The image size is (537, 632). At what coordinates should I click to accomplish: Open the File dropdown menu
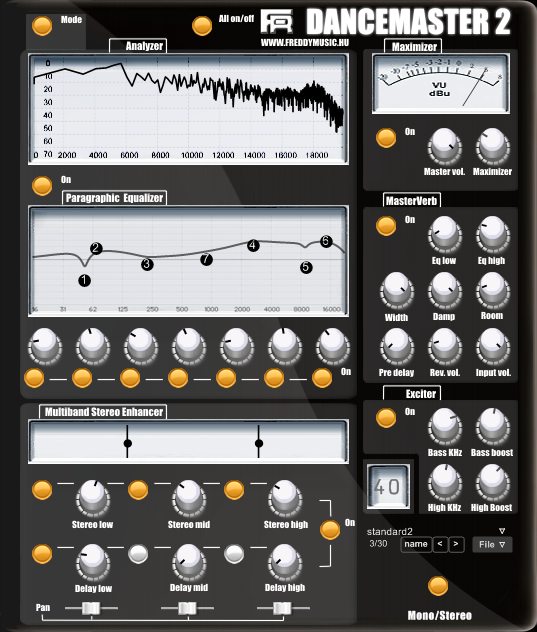coord(492,545)
